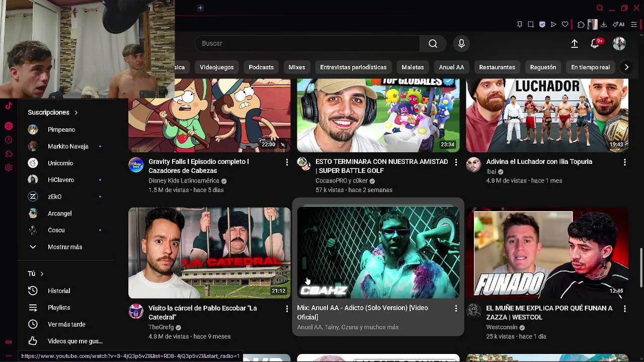Open the browser downloads icon
This screenshot has width=644, height=362.
click(604, 24)
